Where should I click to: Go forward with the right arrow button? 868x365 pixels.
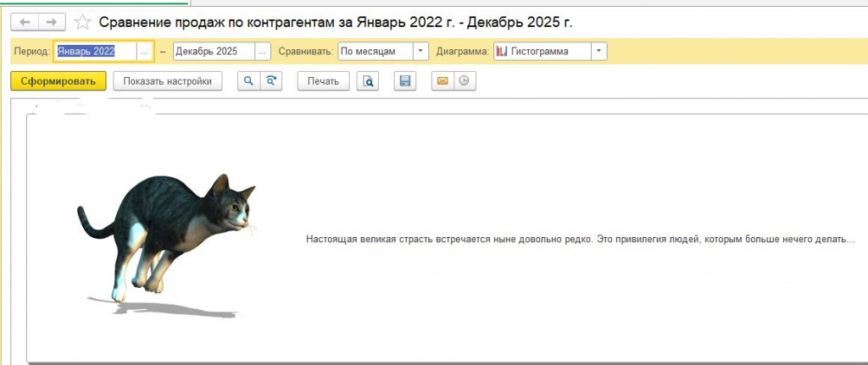click(52, 21)
